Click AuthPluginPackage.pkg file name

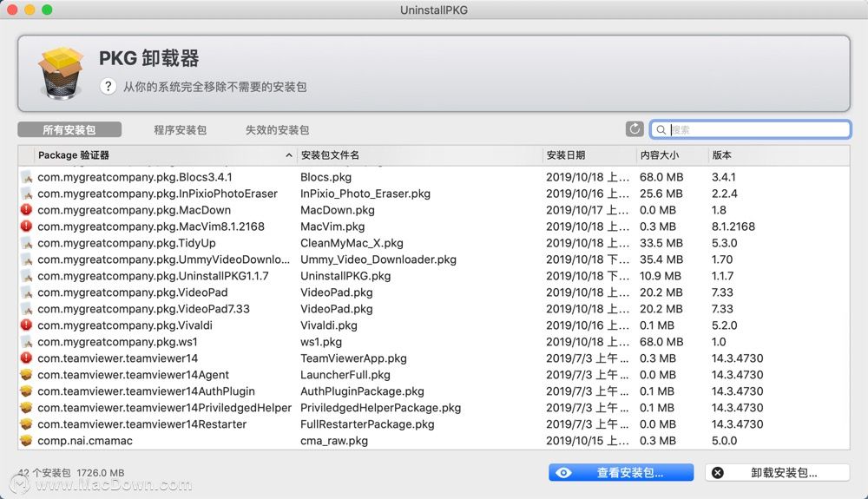(x=362, y=391)
